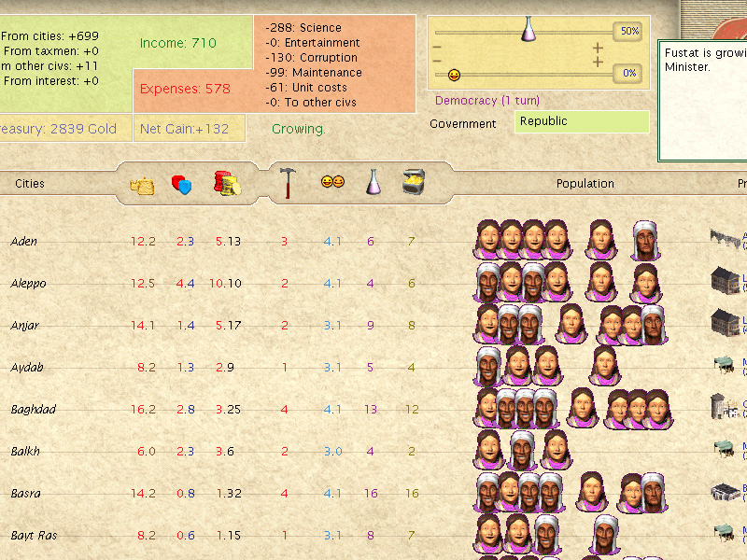Click the -99: Maintenance expense line
This screenshot has width=747, height=560.
click(x=314, y=73)
